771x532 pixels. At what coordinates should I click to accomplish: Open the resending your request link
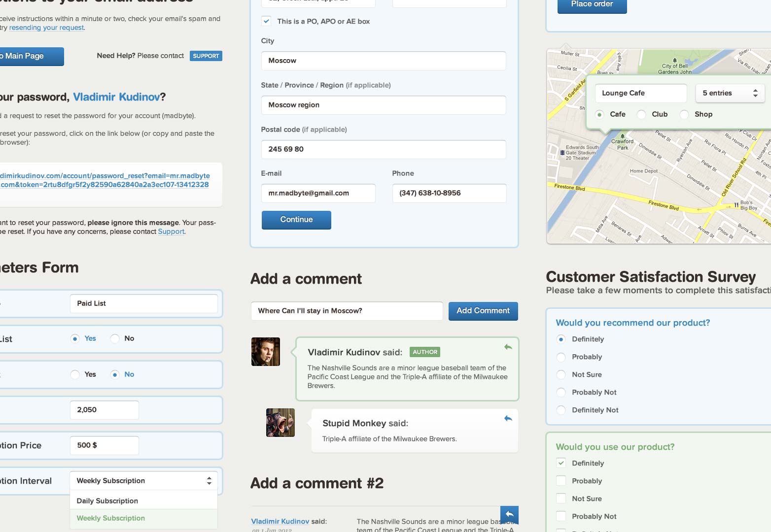46,28
